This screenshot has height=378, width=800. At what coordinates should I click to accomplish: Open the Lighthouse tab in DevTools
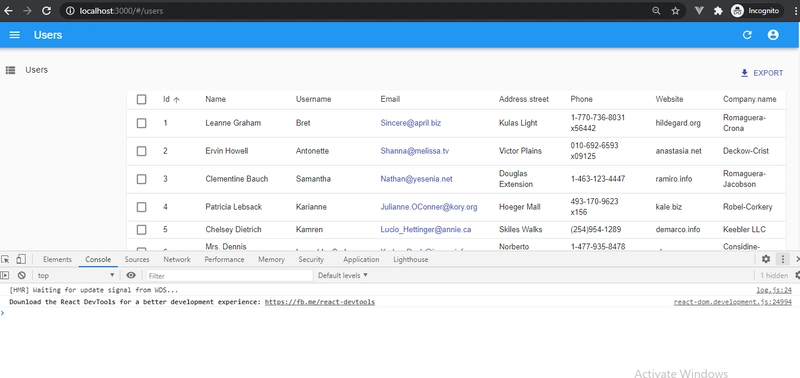(411, 259)
